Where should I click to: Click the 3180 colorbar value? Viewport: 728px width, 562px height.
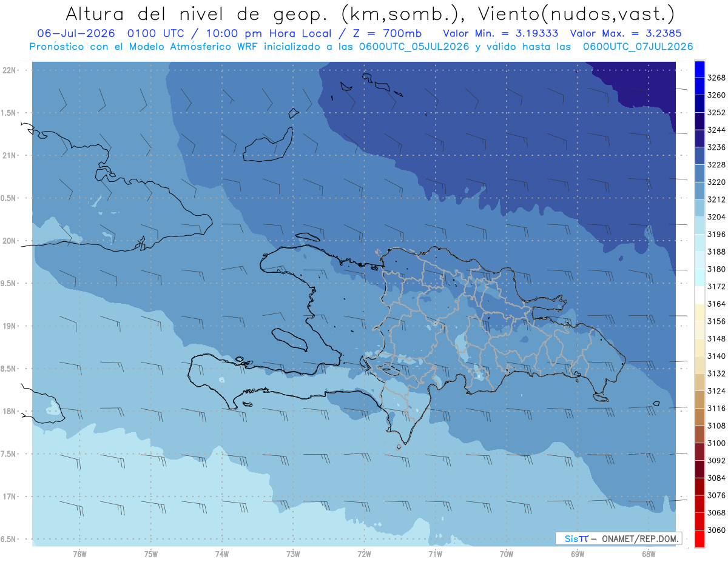click(716, 269)
